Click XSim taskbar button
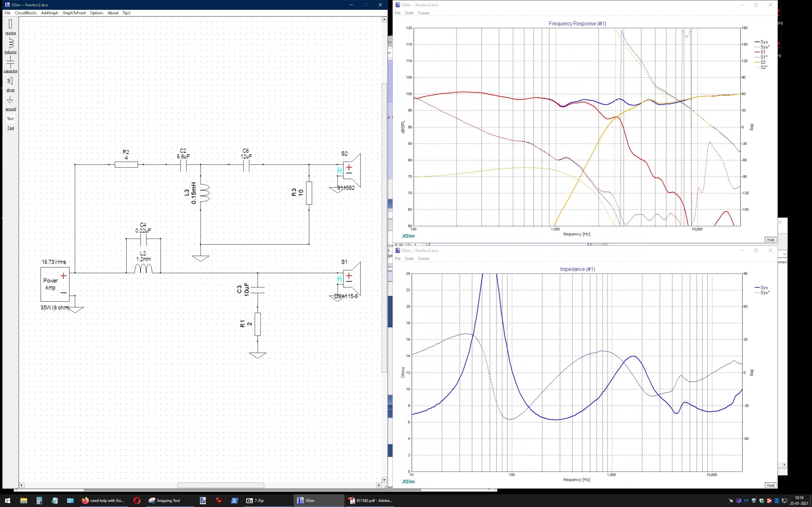 coord(319,501)
